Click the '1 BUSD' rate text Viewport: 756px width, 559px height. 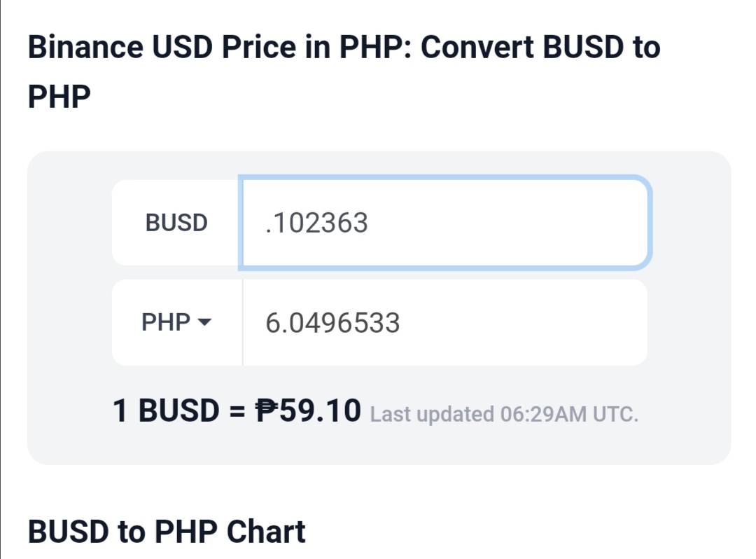[x=165, y=410]
